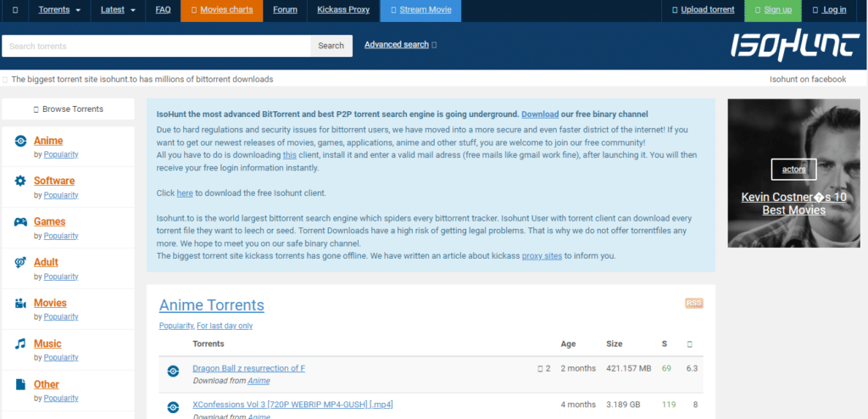Click the anime icon beside XConfessions row

(173, 407)
